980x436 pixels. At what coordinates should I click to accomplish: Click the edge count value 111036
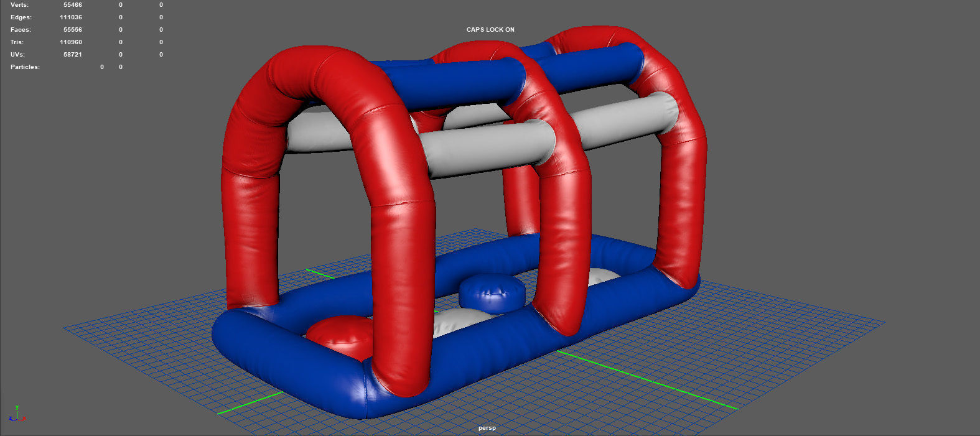pos(71,17)
